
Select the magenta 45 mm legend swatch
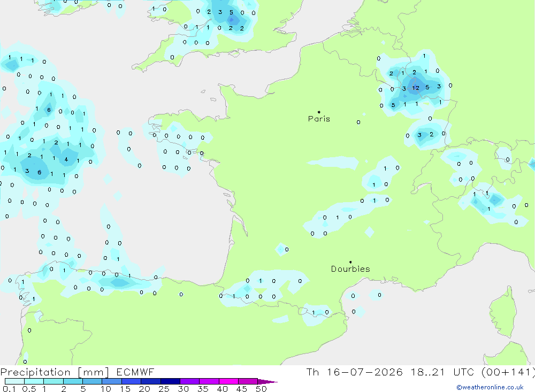coord(248,381)
